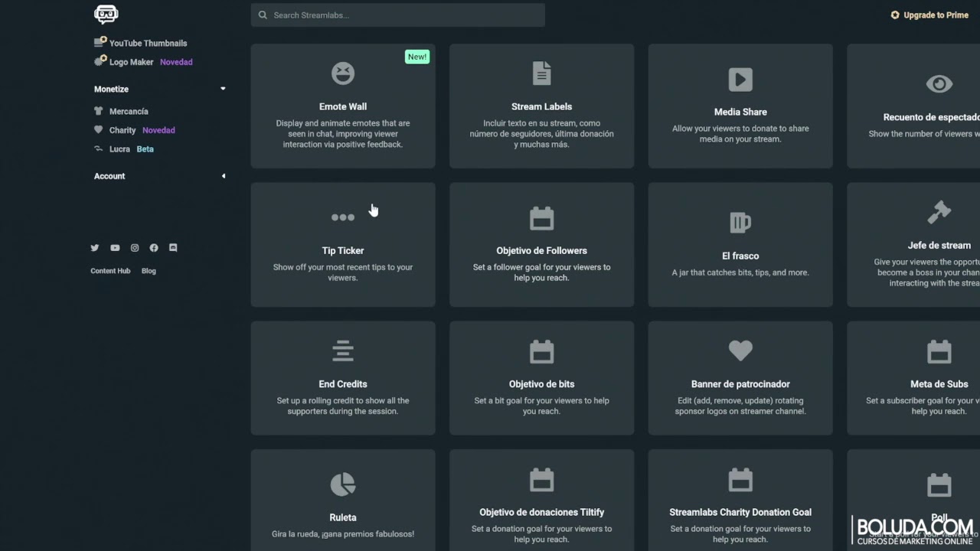Open the Blog link
The image size is (980, 551).
pyautogui.click(x=149, y=271)
